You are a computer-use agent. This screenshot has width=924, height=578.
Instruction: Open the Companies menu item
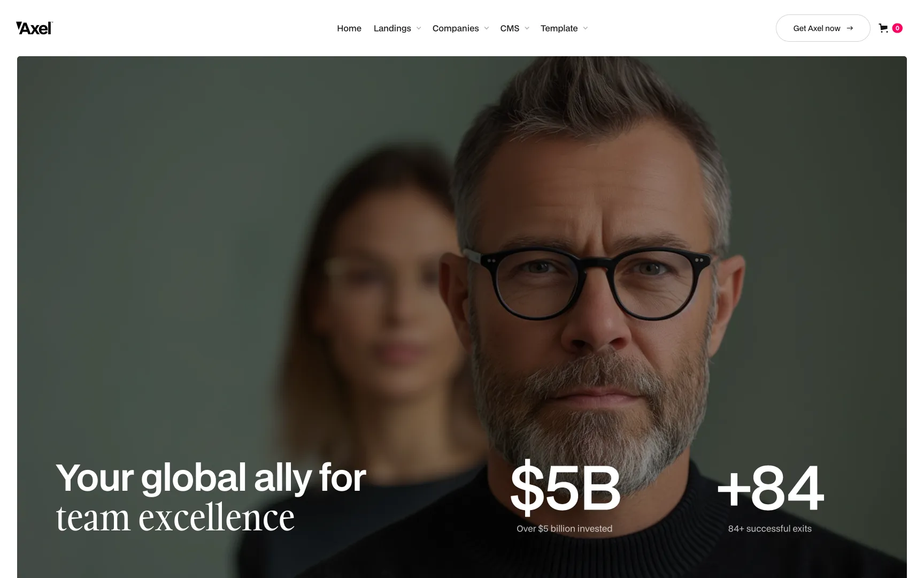click(456, 28)
